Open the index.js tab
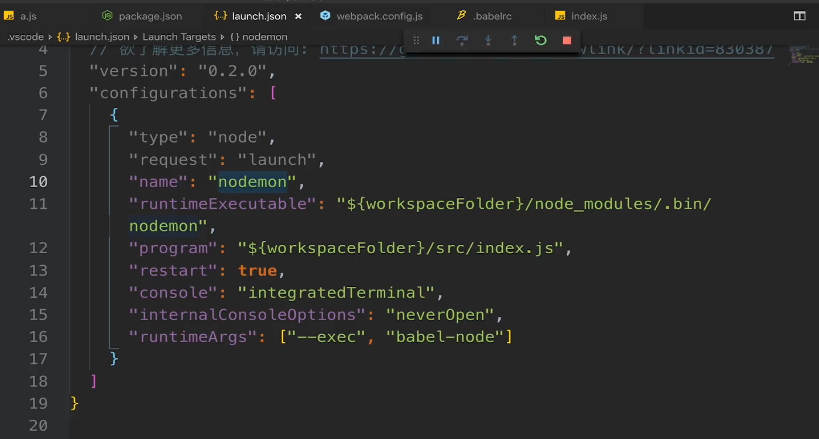Image resolution: width=819 pixels, height=439 pixels. click(589, 16)
